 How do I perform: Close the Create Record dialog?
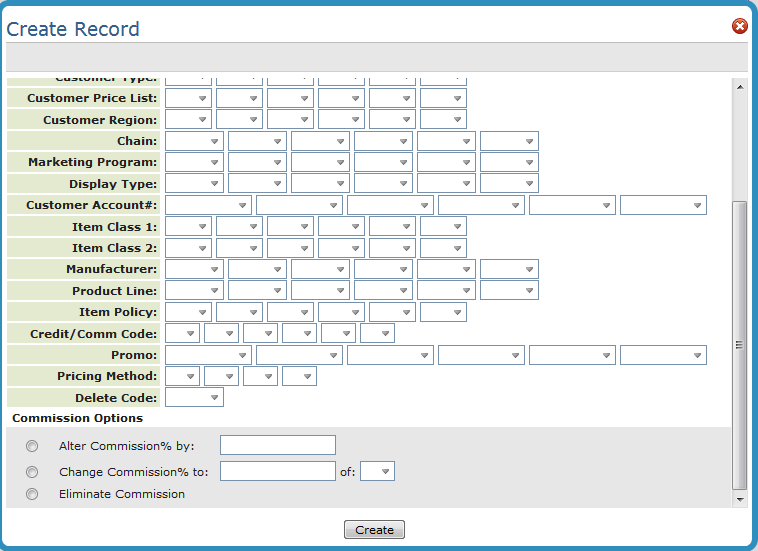tap(740, 26)
